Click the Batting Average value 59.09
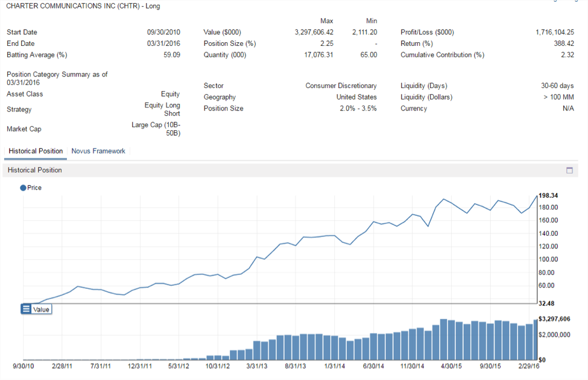The image size is (588, 380). pyautogui.click(x=172, y=55)
